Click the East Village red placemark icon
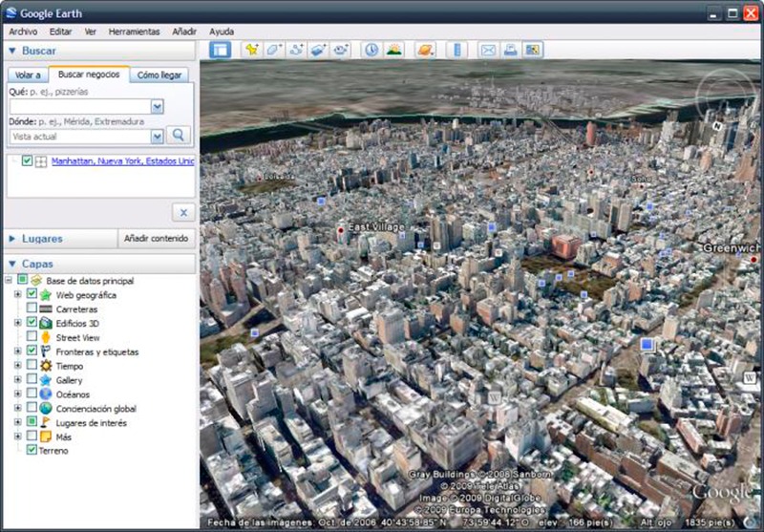764x532 pixels. (x=341, y=230)
